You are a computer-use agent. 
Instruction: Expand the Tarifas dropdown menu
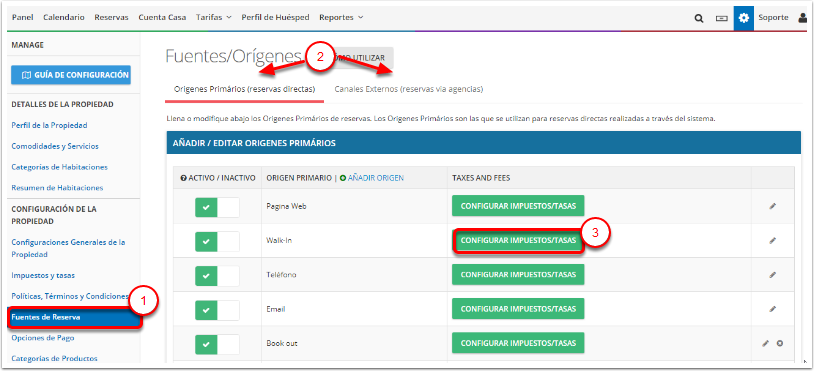(x=213, y=17)
